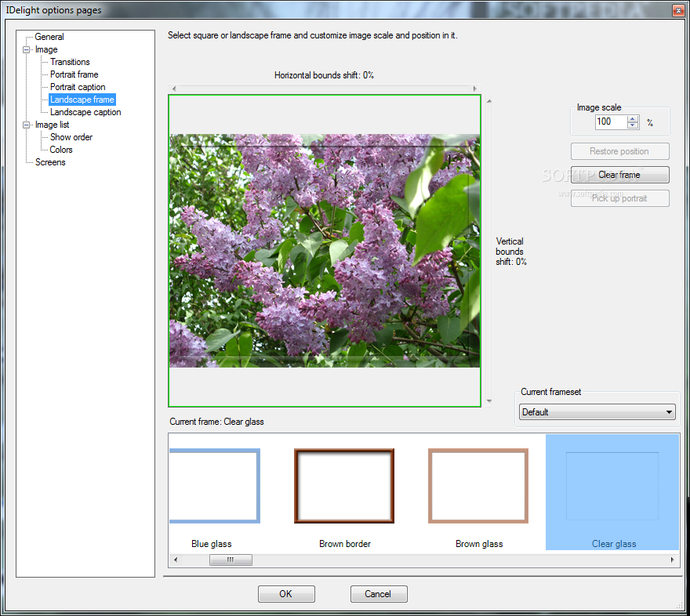Collapse the Image tree node
Image resolution: width=690 pixels, height=616 pixels.
[27, 49]
